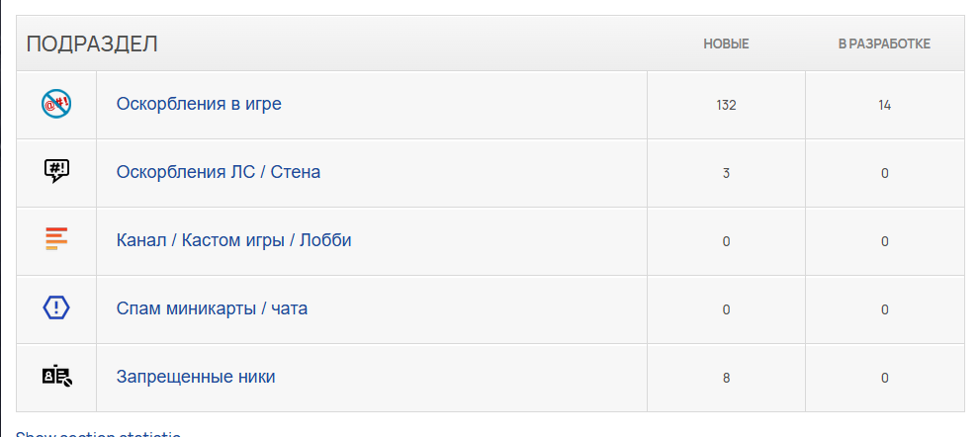Click the crossed-out swearing icon for in-game insults

[56, 104]
